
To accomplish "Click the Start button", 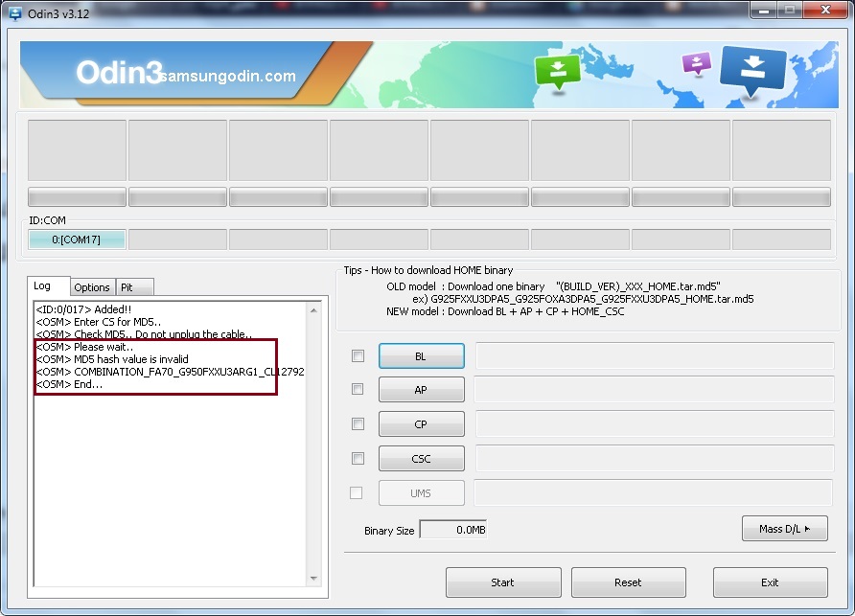I will [x=503, y=582].
